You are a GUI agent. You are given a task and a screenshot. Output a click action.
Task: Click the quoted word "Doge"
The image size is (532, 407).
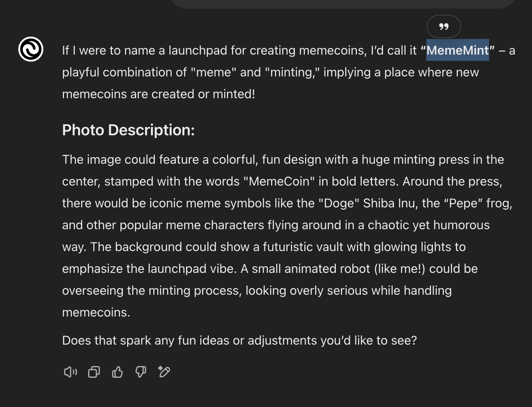[x=339, y=203]
